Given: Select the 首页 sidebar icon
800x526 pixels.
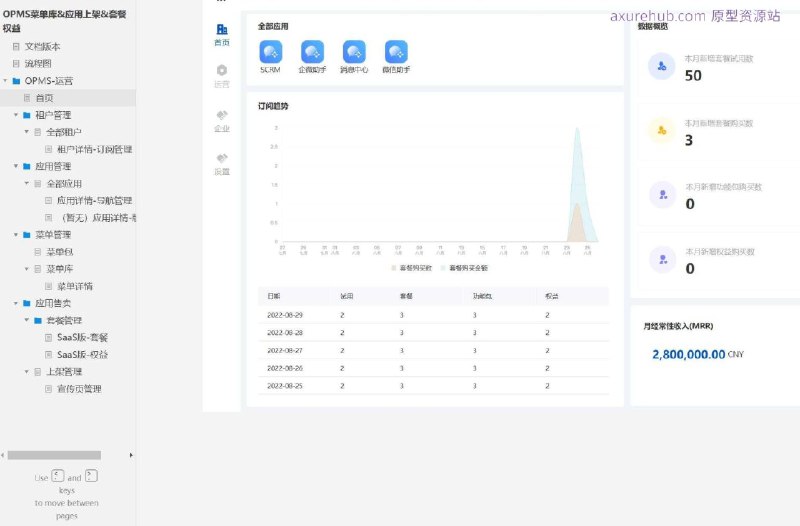Looking at the screenshot, I should (x=222, y=30).
